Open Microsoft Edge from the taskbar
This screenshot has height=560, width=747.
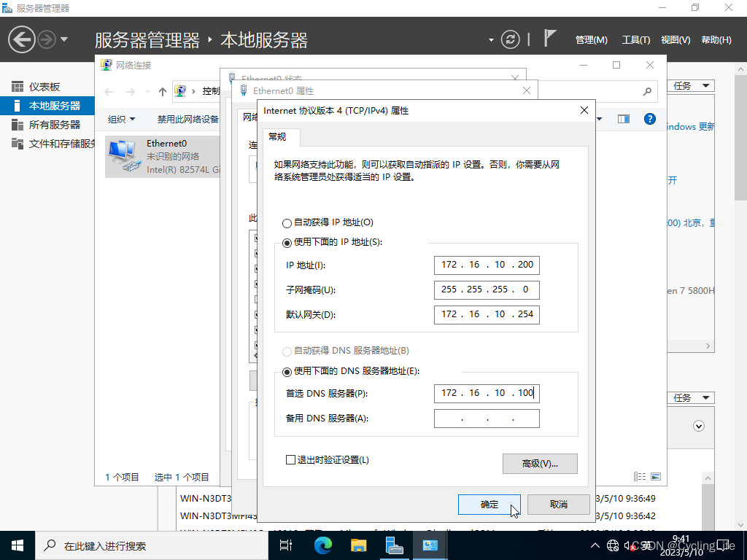(322, 545)
